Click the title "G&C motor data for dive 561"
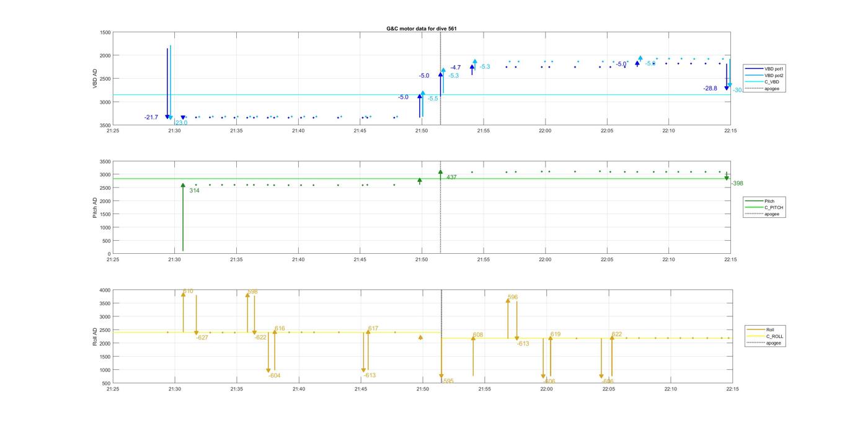Screen dimensions: 868x430 coord(422,29)
